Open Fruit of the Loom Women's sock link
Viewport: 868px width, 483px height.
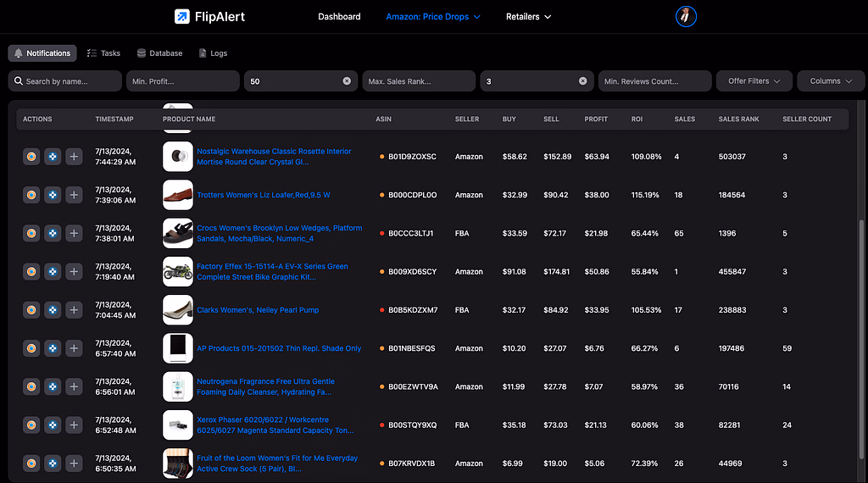click(x=277, y=463)
